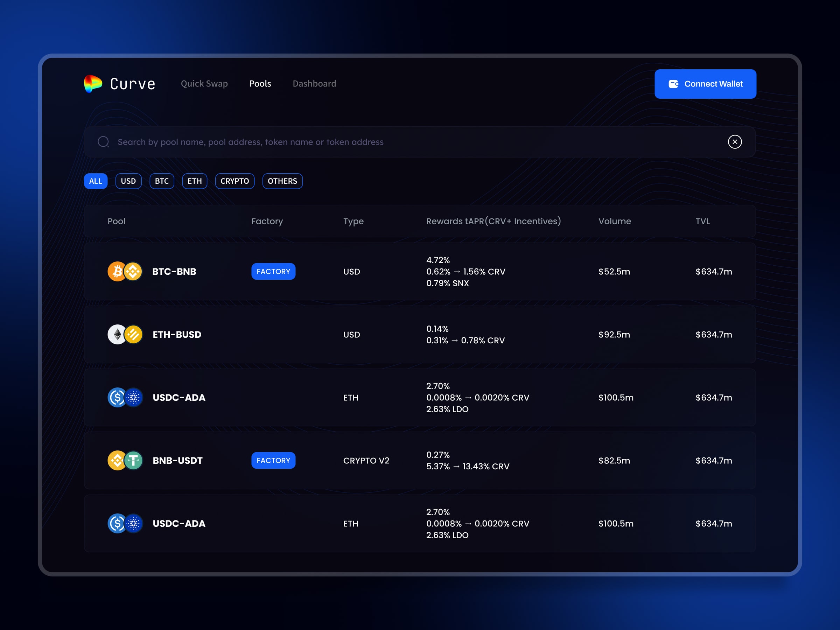This screenshot has height=630, width=840.
Task: Sort by Rewards tAPR column header
Action: point(493,222)
